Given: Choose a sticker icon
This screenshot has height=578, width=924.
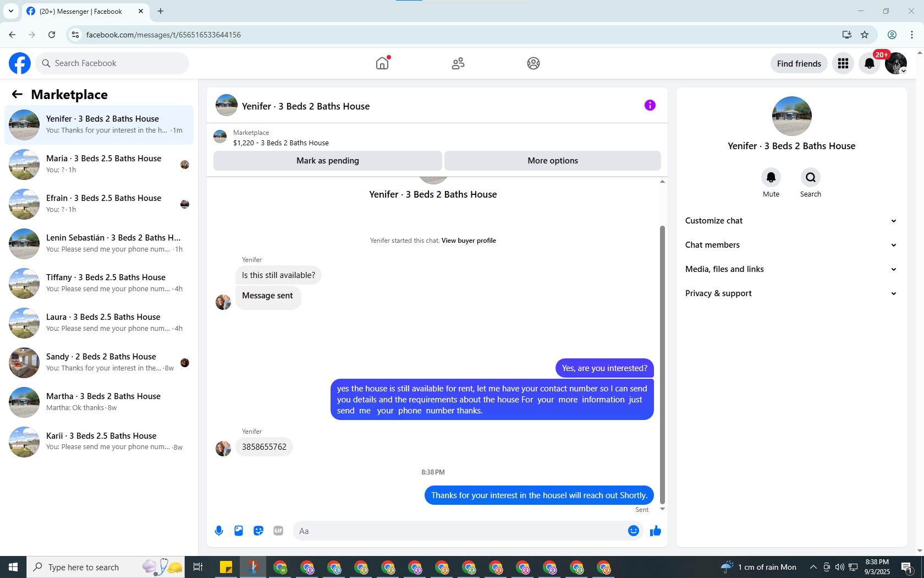Looking at the screenshot, I should tap(258, 531).
